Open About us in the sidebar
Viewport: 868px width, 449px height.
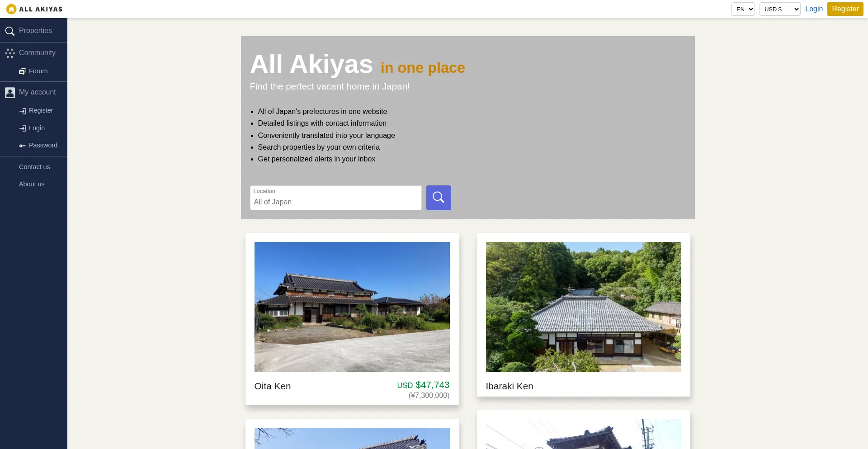[x=32, y=184]
